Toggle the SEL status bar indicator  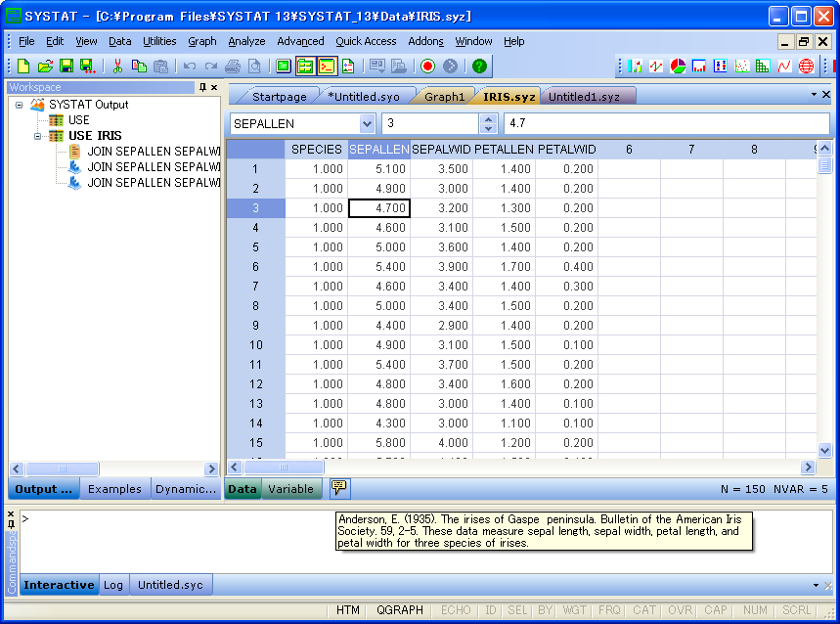517,610
